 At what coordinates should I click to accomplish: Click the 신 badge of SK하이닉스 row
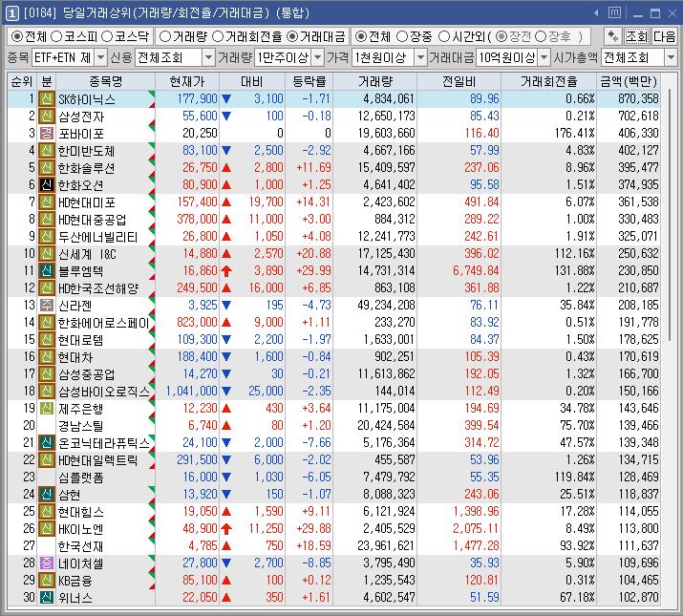pos(47,99)
